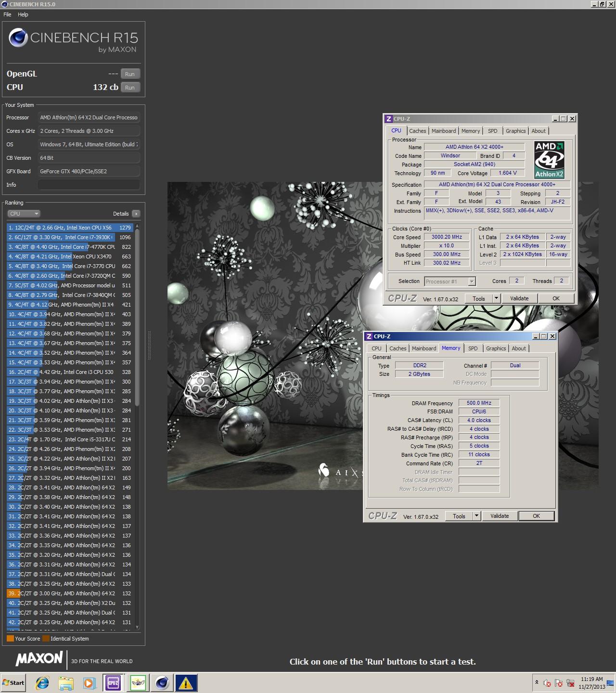This screenshot has width=616, height=693.
Task: Open the File menu
Action: pos(7,14)
